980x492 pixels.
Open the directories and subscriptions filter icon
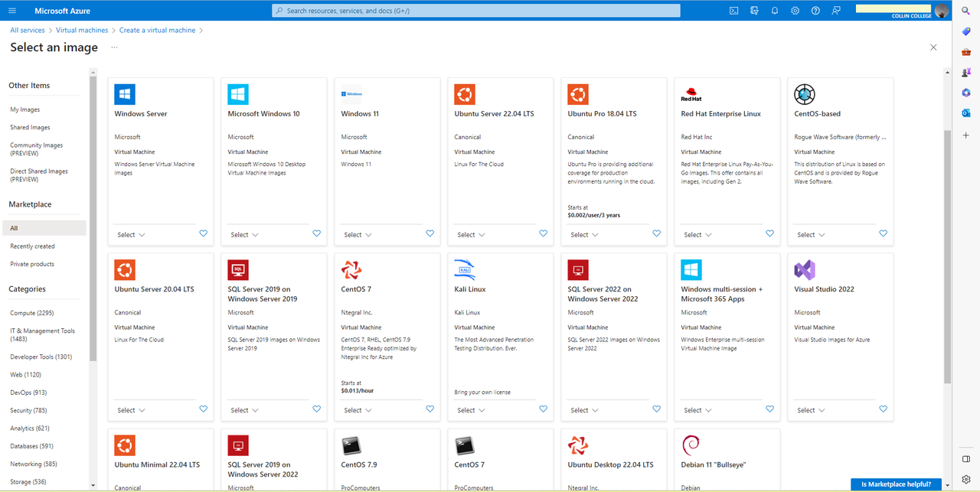[754, 11]
